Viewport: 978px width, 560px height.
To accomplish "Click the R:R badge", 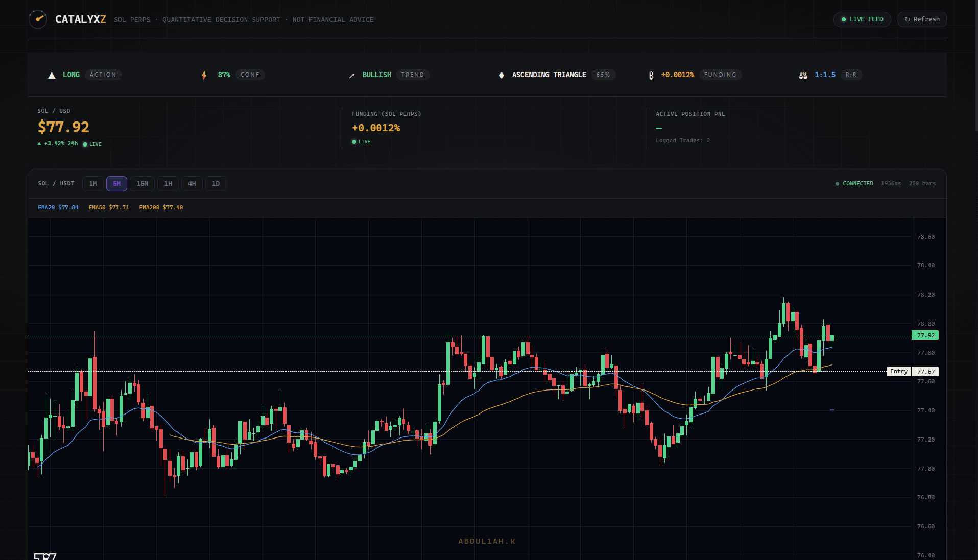I will click(x=851, y=75).
